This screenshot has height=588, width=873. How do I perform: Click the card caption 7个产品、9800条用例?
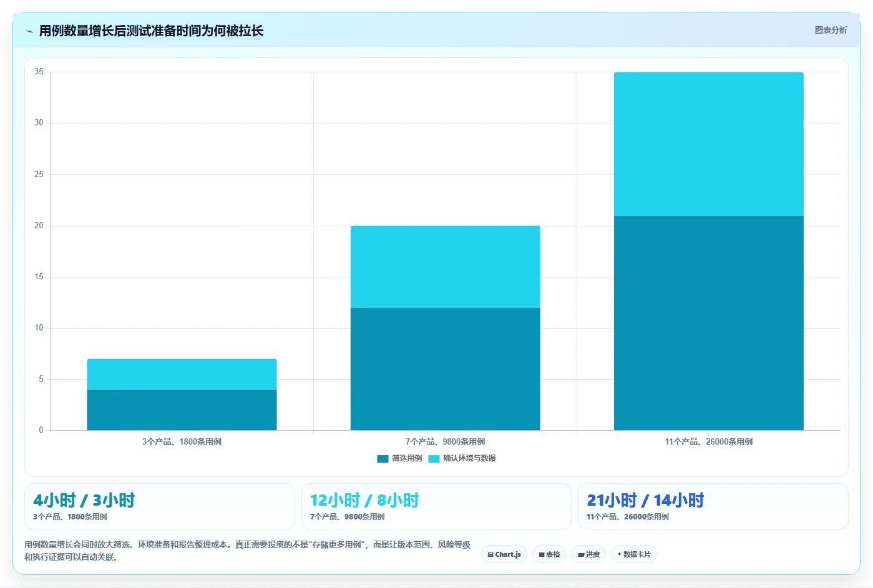click(347, 517)
